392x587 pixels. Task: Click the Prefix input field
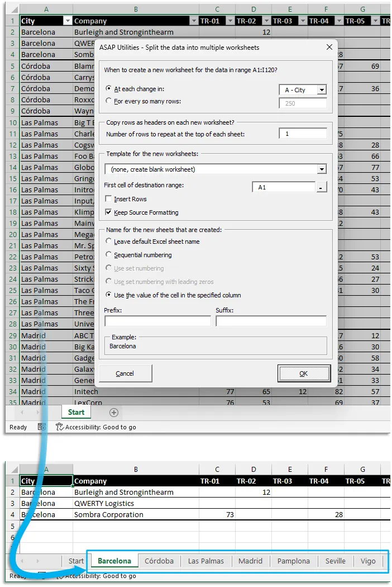[157, 321]
